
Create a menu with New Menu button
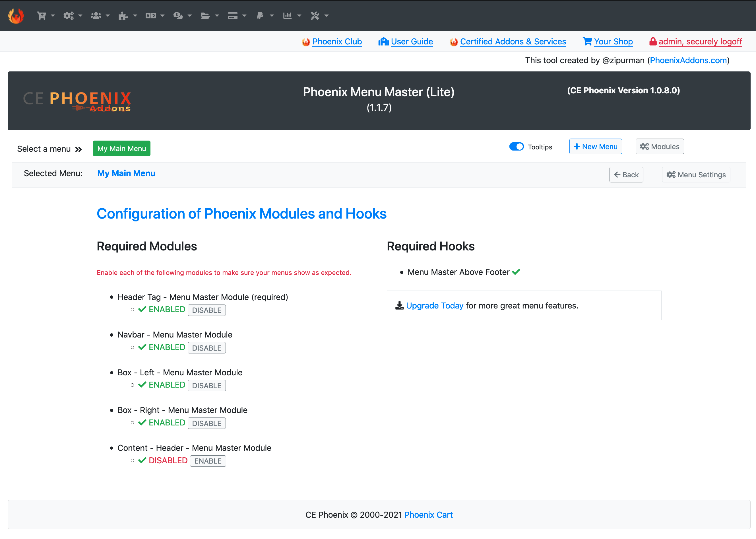pos(596,146)
